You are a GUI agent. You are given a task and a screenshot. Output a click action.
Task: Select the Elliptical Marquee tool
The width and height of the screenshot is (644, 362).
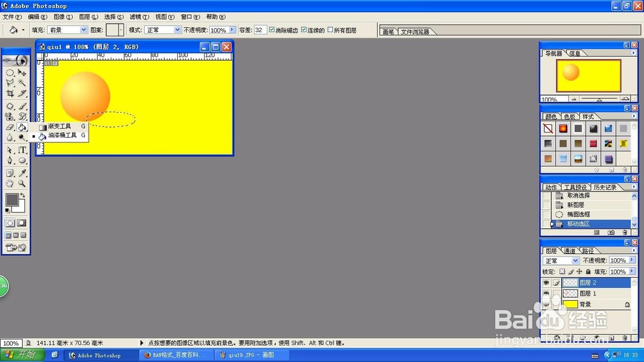[10, 73]
